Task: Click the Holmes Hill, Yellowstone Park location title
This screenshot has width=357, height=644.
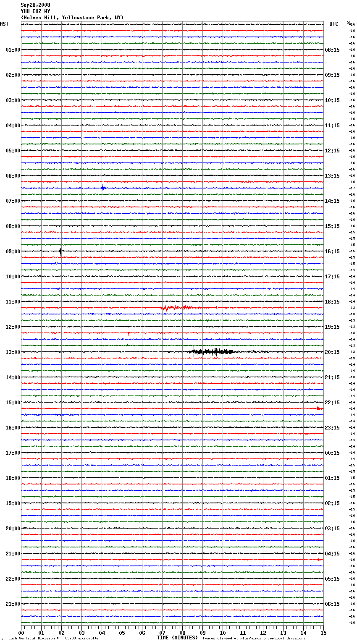Action: [x=72, y=18]
